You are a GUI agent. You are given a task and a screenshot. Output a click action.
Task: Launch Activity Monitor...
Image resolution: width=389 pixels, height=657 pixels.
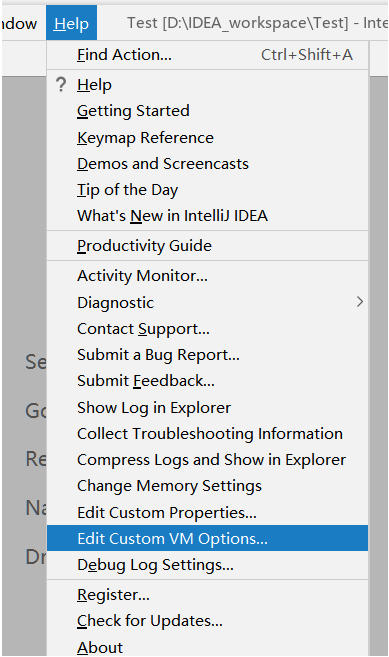[207, 276]
